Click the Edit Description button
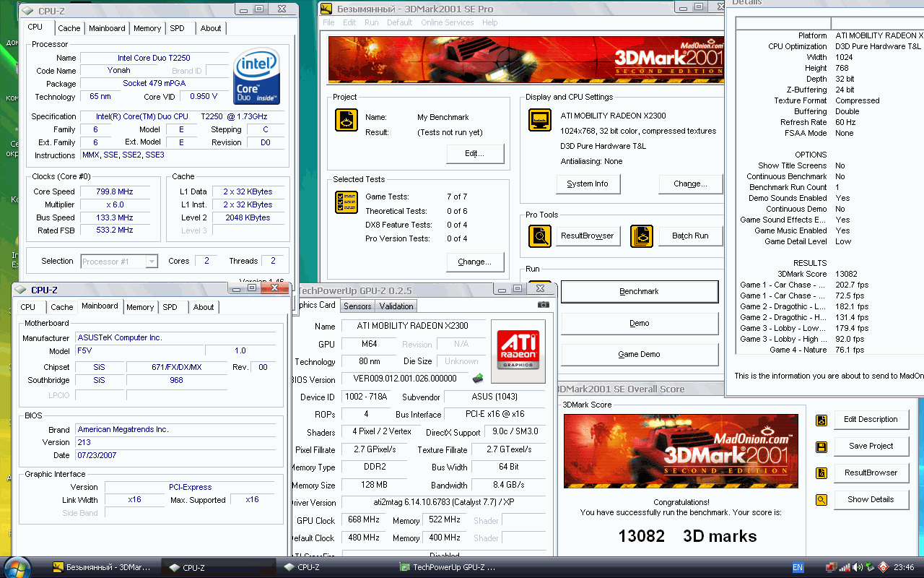The height and width of the screenshot is (578, 924). 871,419
